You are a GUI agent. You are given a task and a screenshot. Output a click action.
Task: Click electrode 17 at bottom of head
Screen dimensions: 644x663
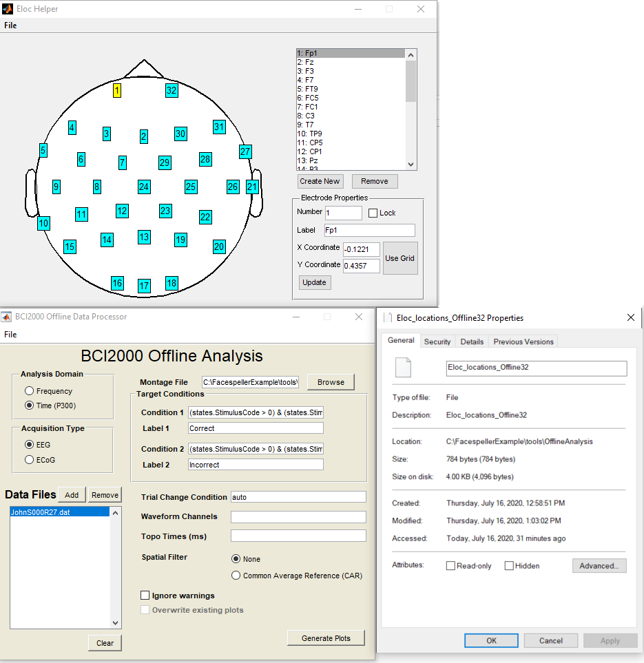(144, 286)
